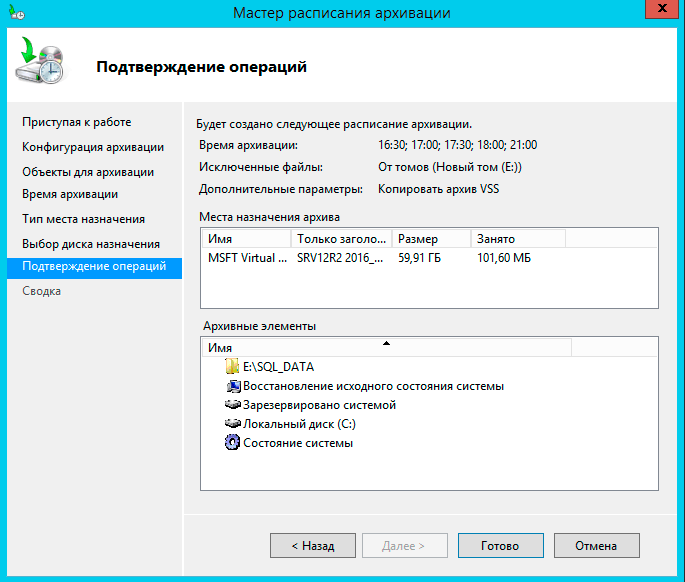Click the gear icon beside Состояние системы
The width and height of the screenshot is (685, 582).
tap(232, 443)
